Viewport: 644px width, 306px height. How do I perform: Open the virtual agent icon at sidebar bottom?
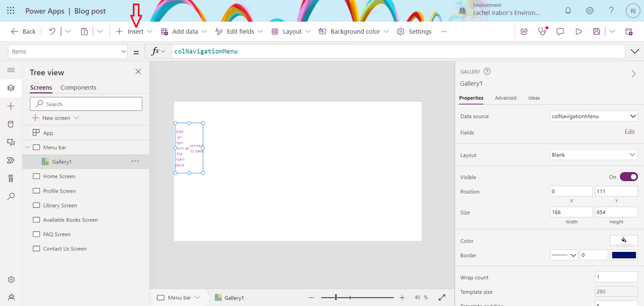click(x=11, y=297)
